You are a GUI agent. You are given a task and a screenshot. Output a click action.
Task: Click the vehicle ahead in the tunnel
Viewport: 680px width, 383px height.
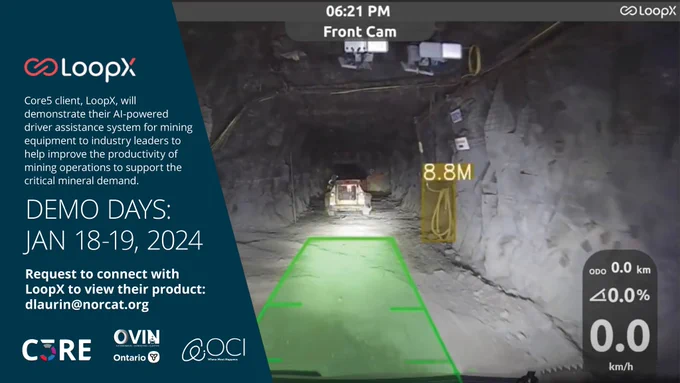point(348,196)
